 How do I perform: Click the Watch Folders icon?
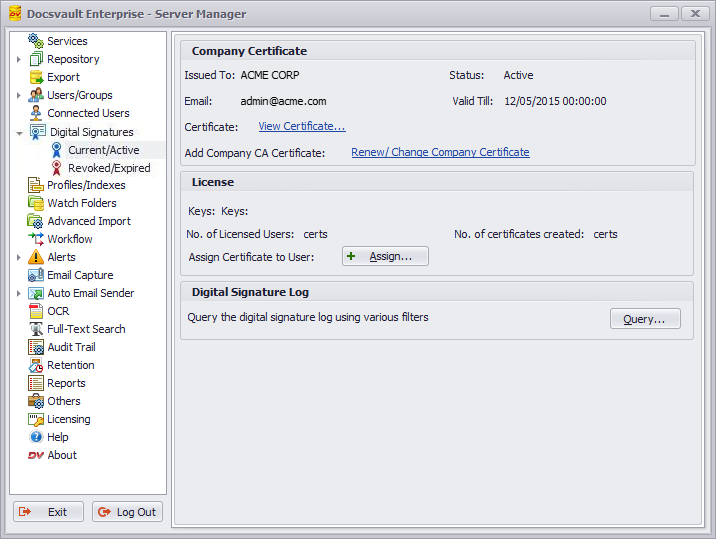(x=36, y=203)
